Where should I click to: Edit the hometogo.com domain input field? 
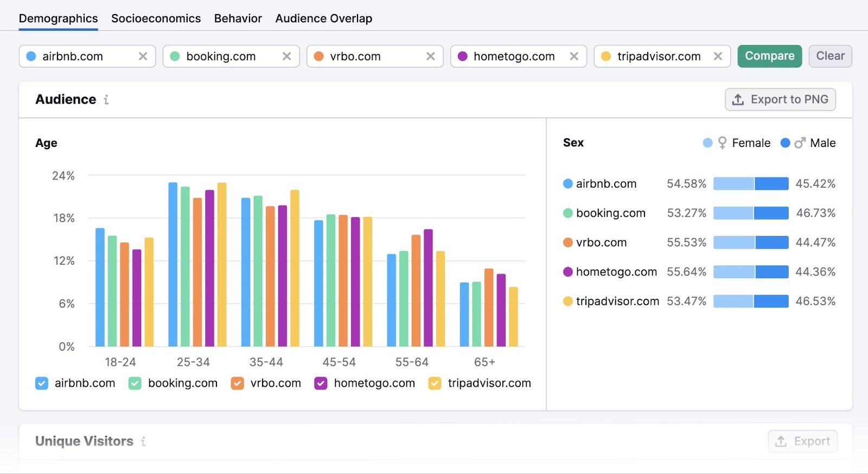[x=519, y=56]
